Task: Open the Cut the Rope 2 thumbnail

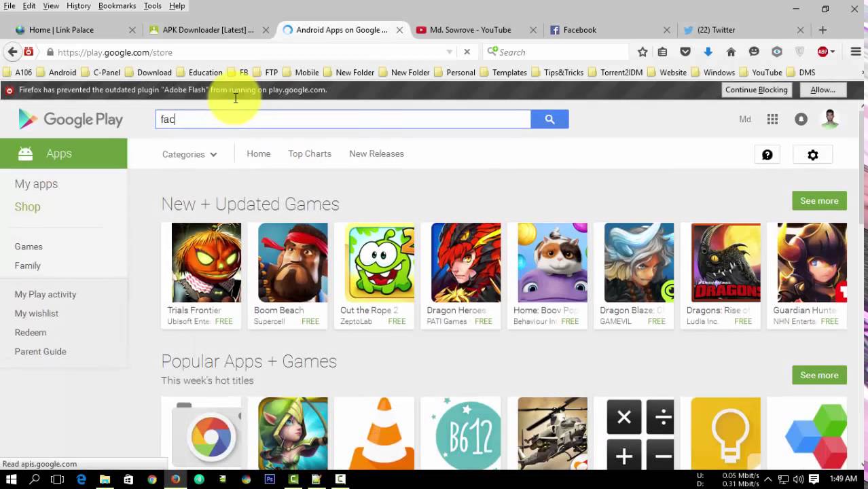Action: click(379, 262)
